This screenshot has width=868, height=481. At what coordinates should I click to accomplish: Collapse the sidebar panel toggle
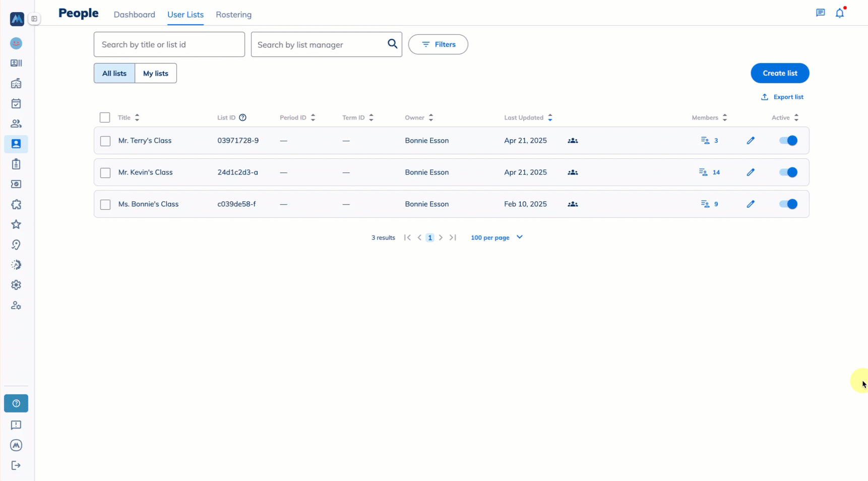(34, 19)
